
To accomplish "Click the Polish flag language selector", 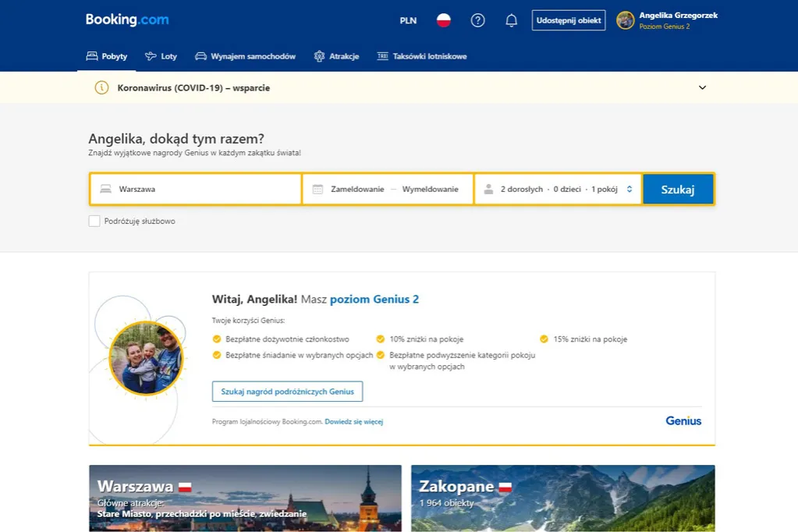I will pyautogui.click(x=444, y=20).
